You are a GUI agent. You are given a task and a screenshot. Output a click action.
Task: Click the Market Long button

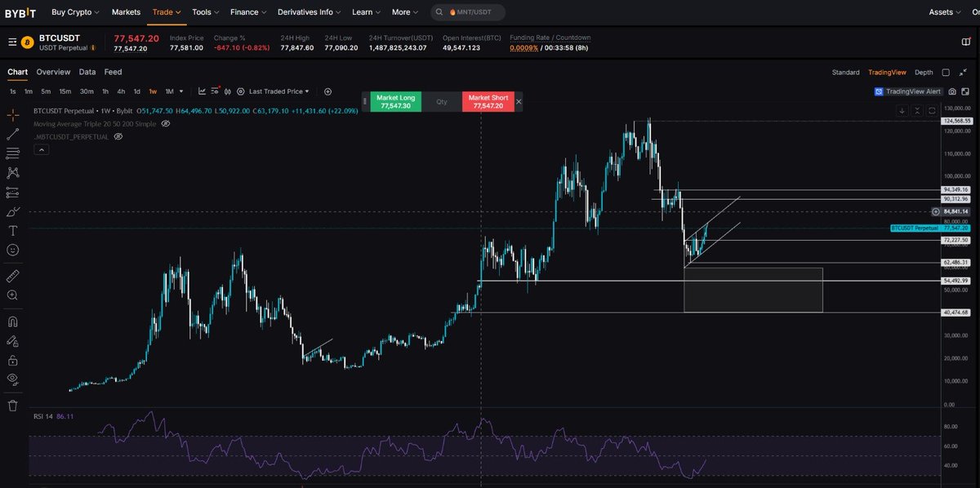[x=396, y=101]
